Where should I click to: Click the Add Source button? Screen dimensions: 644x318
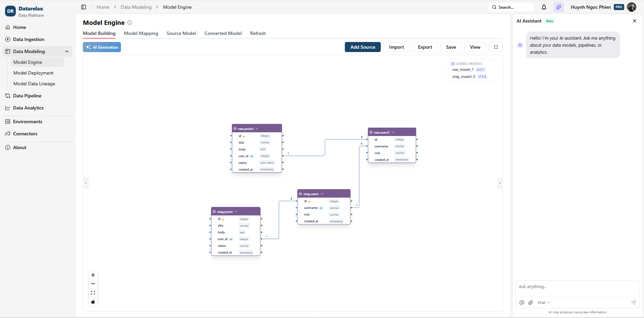click(x=363, y=47)
